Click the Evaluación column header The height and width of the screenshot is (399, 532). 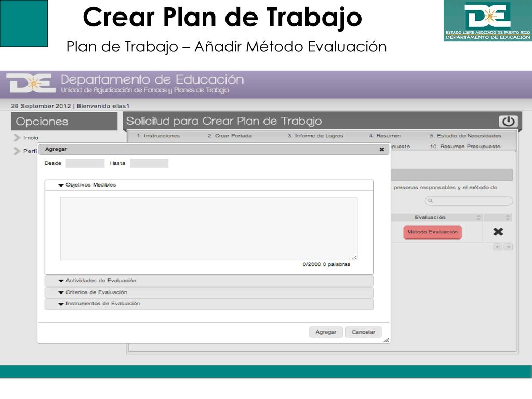click(436, 218)
